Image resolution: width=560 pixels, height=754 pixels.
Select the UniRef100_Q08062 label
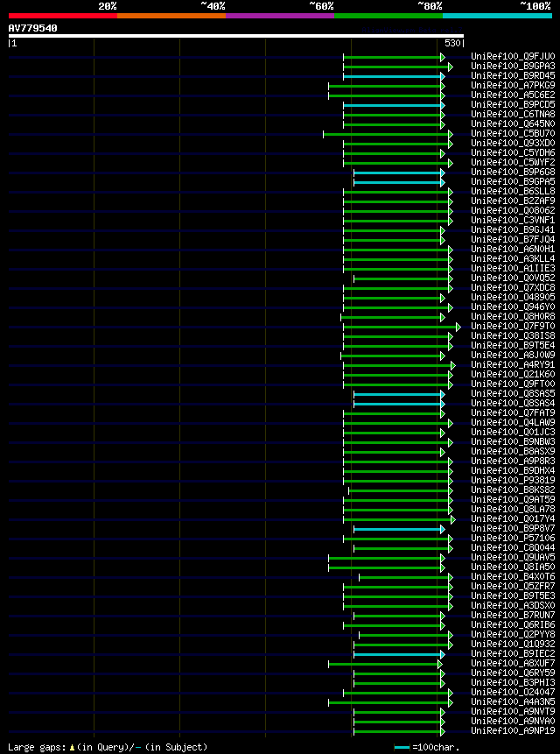[513, 211]
